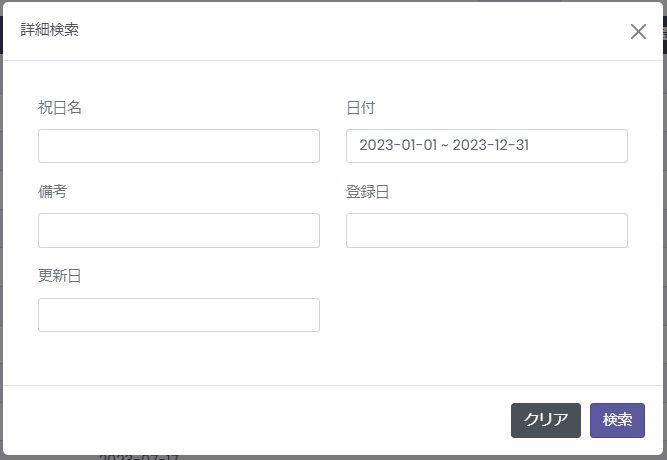The height and width of the screenshot is (460, 667).
Task: Click the 祝日名 text field
Action: (179, 146)
